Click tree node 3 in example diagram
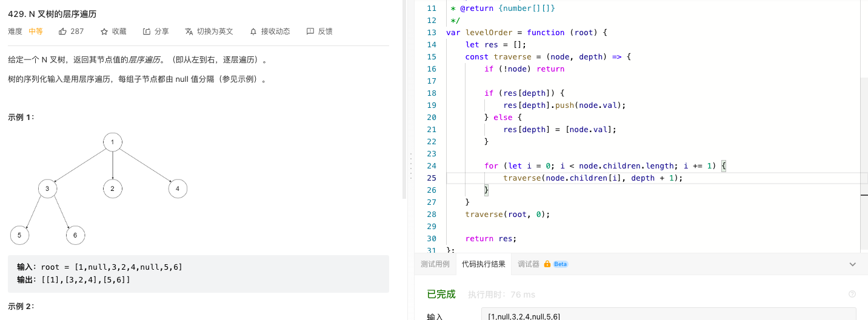Screen dimensions: 868x320 click(x=47, y=189)
